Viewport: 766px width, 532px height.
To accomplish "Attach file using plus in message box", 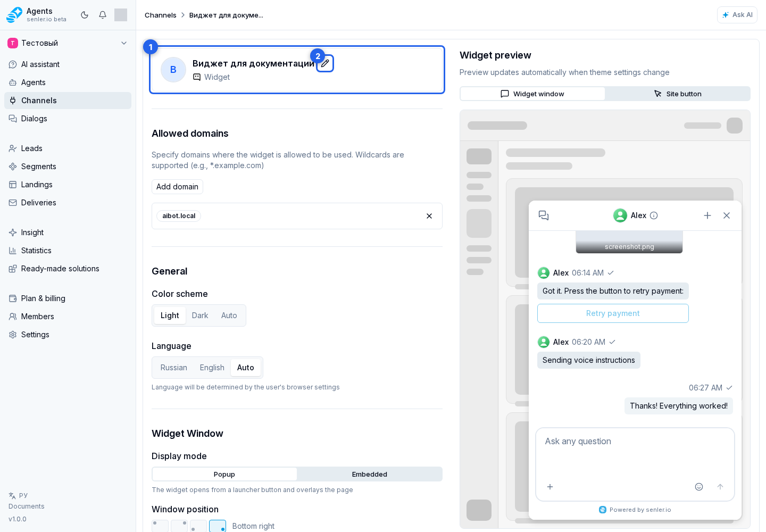I will [550, 487].
